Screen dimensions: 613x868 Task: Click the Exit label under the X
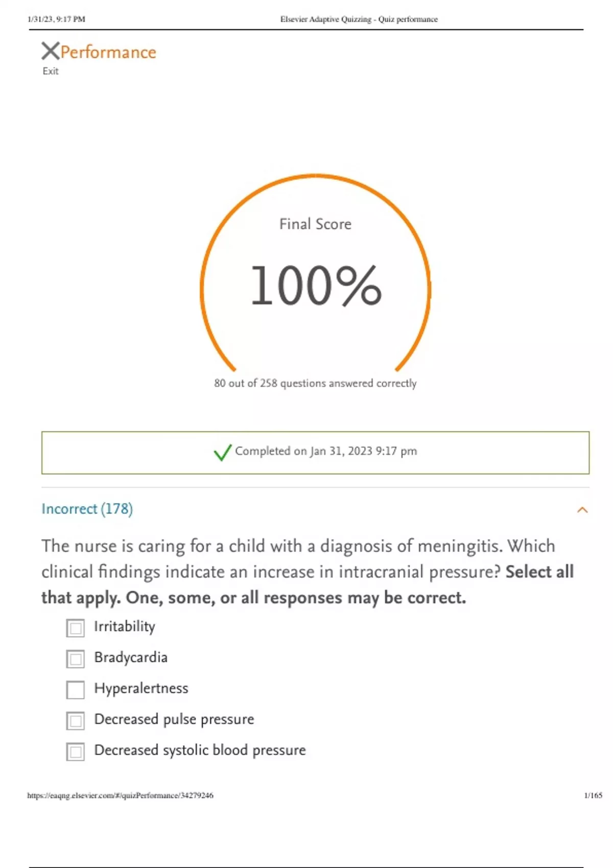pos(51,71)
